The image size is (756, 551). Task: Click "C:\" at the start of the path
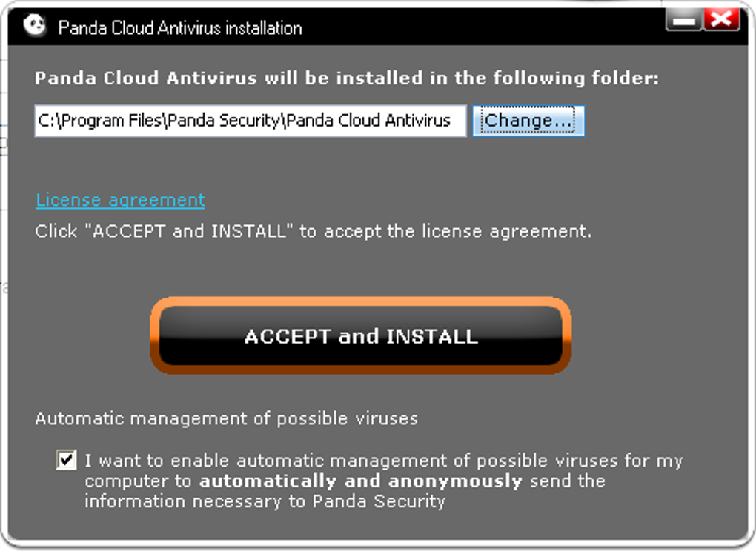point(47,121)
